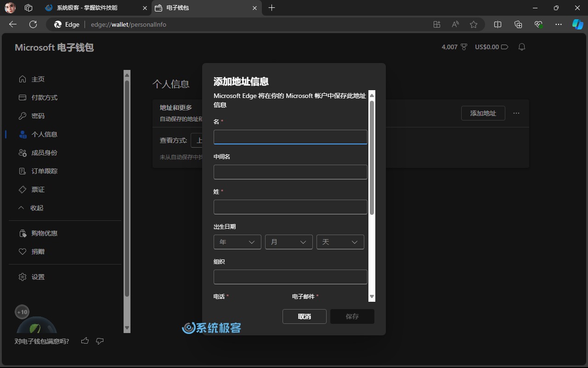Image resolution: width=588 pixels, height=368 pixels.
Task: Open the 月 month dropdown
Action: [289, 242]
